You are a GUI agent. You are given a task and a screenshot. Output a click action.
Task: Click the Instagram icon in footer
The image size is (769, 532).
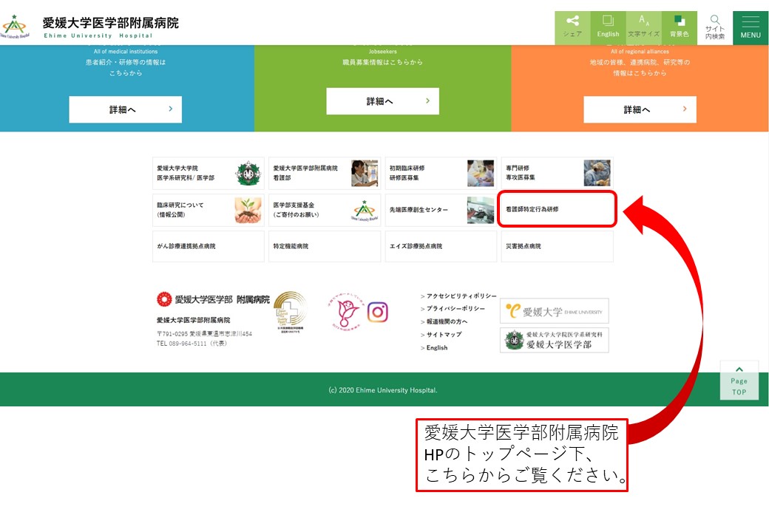point(378,312)
